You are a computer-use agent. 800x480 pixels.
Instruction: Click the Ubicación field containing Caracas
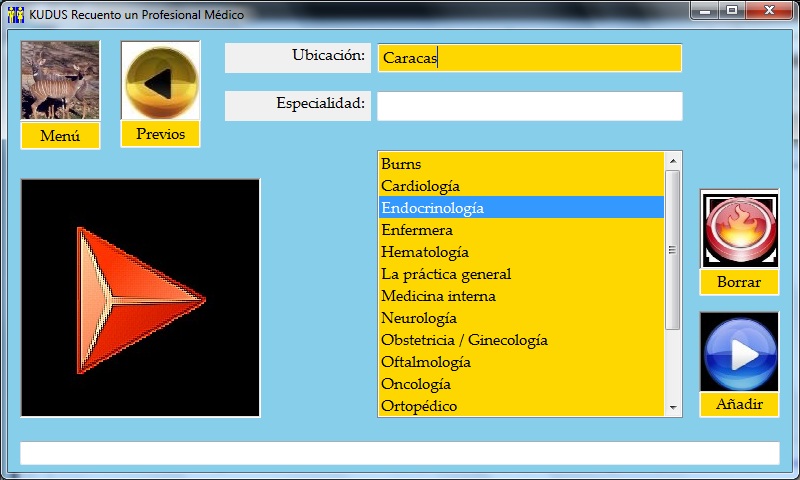tap(529, 58)
